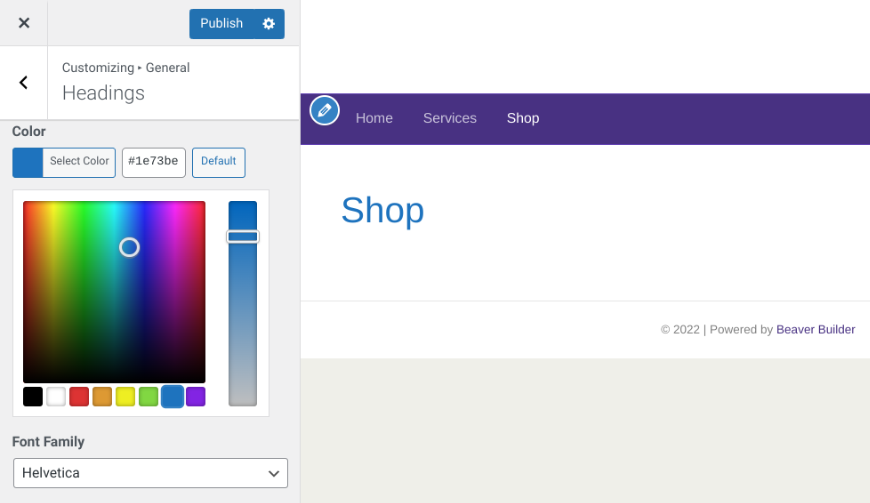The image size is (870, 503).
Task: Click the #1e73be hex color field
Action: tap(154, 162)
